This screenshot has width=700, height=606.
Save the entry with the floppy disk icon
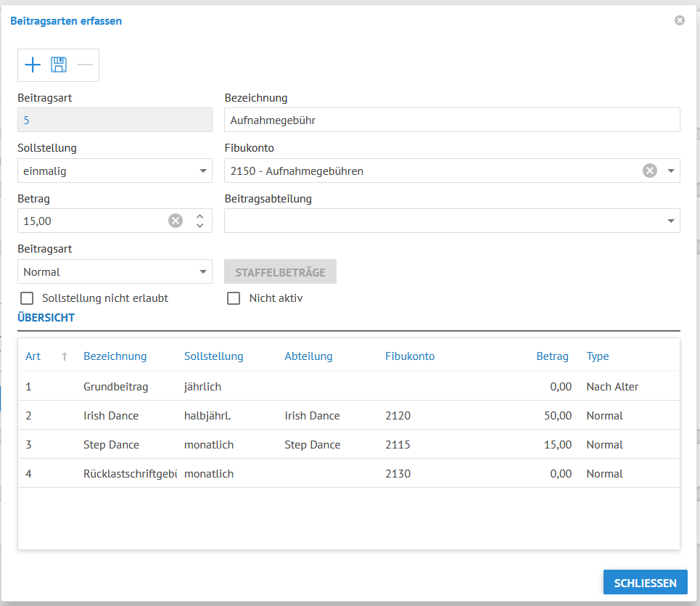point(59,65)
